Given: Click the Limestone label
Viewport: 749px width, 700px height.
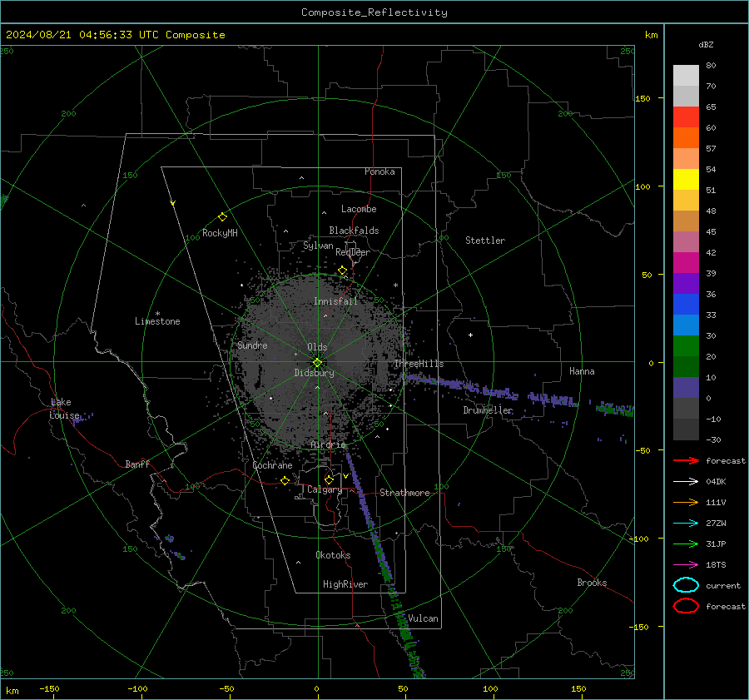Looking at the screenshot, I should tap(157, 321).
